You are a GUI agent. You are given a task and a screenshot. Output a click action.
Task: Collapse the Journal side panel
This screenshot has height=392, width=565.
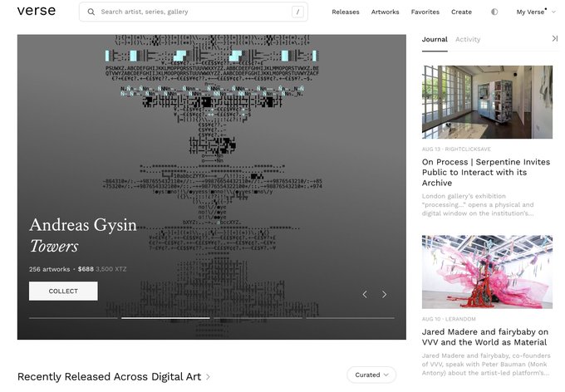coord(554,38)
